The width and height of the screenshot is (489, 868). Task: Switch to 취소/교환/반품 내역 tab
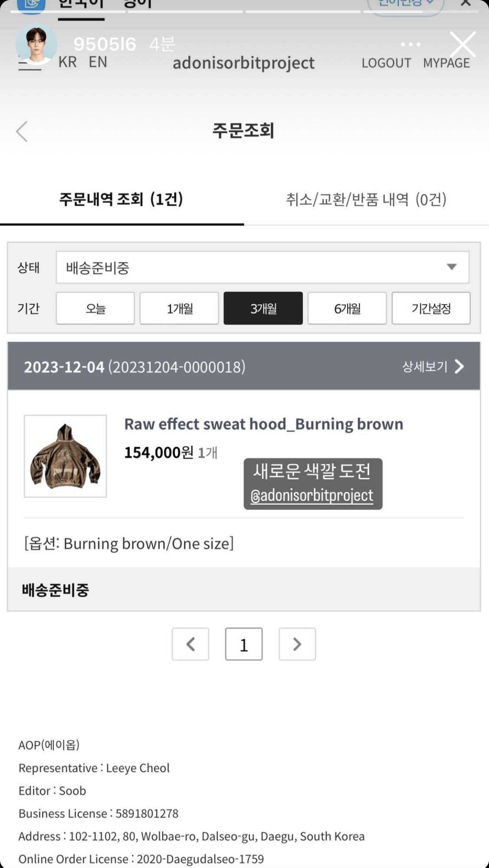(x=366, y=200)
